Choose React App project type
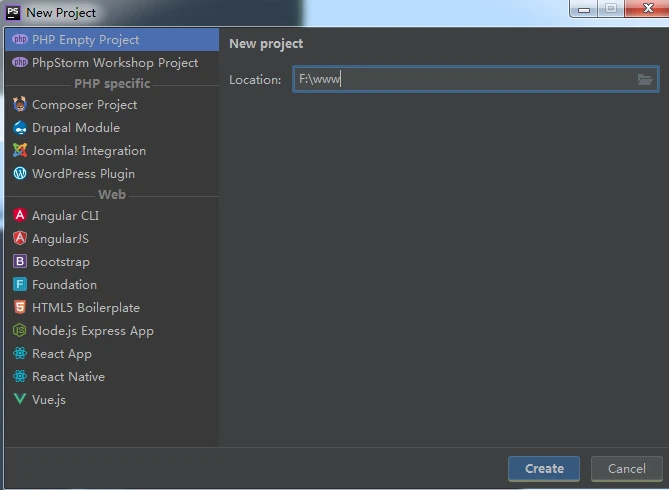The width and height of the screenshot is (669, 490). tap(61, 354)
